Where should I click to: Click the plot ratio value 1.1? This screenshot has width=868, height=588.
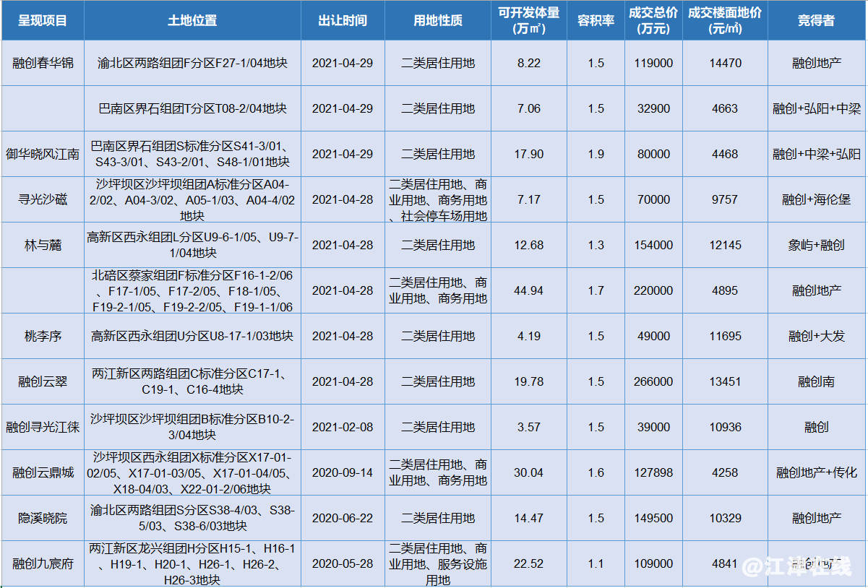[596, 563]
